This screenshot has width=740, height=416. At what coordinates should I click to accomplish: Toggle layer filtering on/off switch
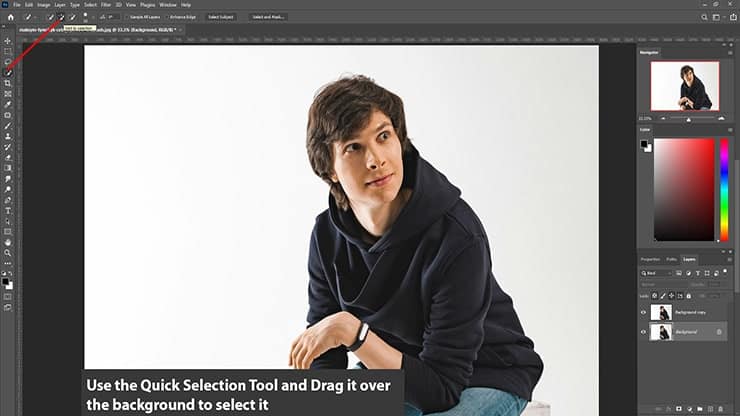click(x=725, y=272)
